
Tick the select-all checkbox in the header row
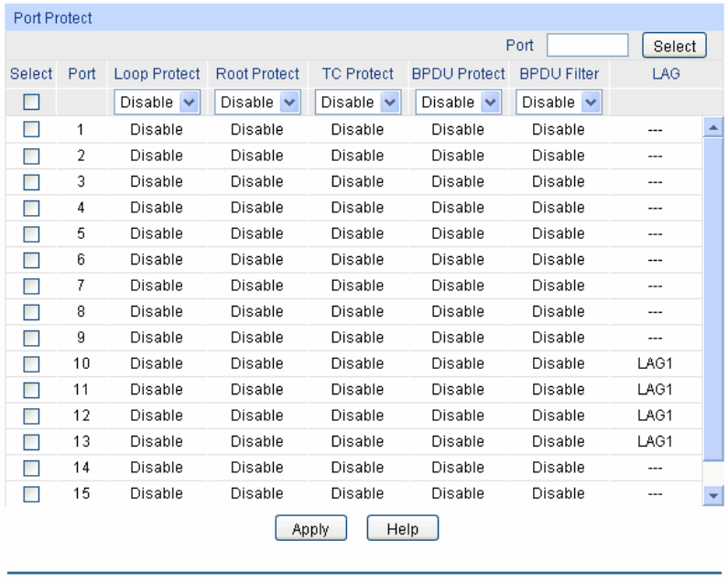pos(31,102)
